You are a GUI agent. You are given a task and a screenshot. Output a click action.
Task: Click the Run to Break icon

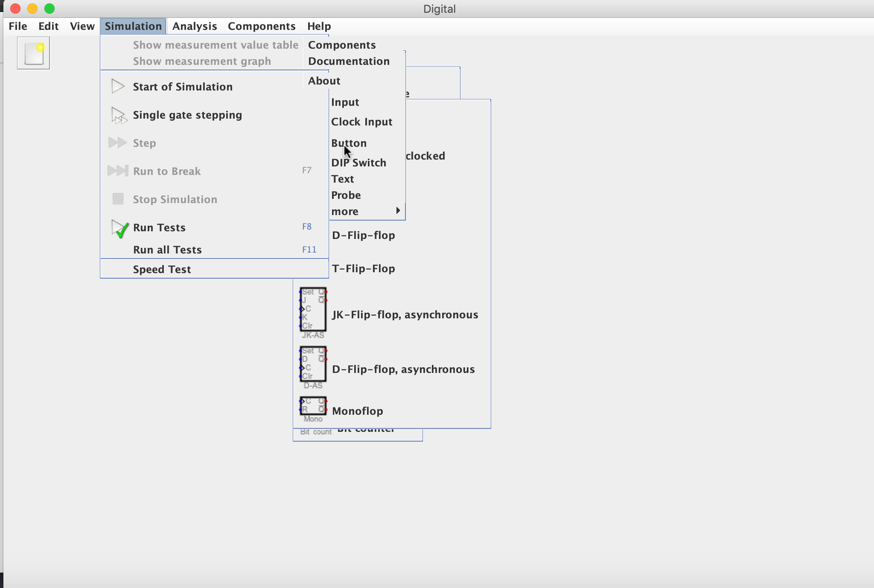pos(117,170)
